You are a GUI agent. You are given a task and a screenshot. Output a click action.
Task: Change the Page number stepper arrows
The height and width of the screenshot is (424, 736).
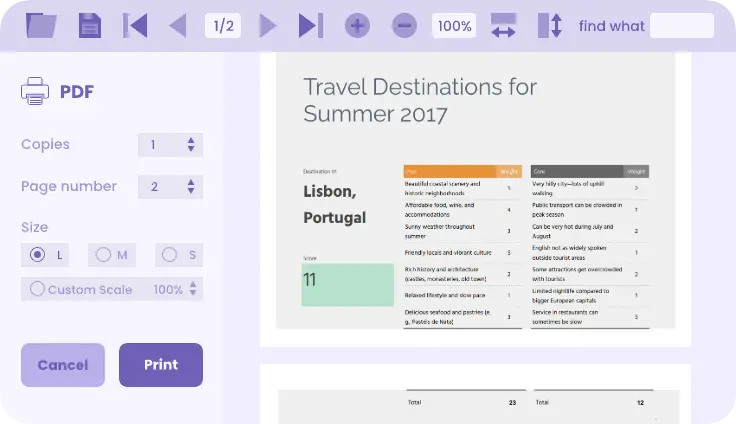(x=191, y=187)
